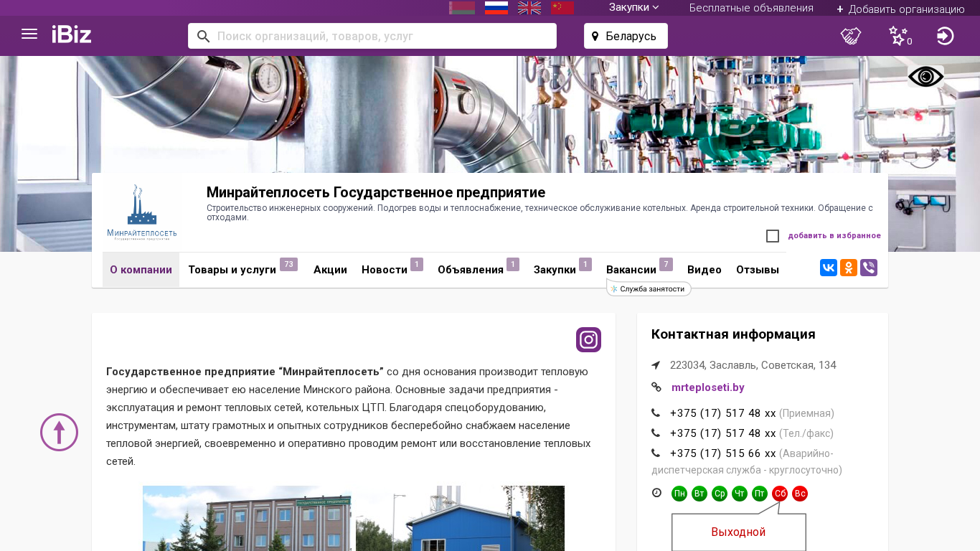The image size is (980, 551).
Task: Open favorites stars icon
Action: click(x=900, y=36)
